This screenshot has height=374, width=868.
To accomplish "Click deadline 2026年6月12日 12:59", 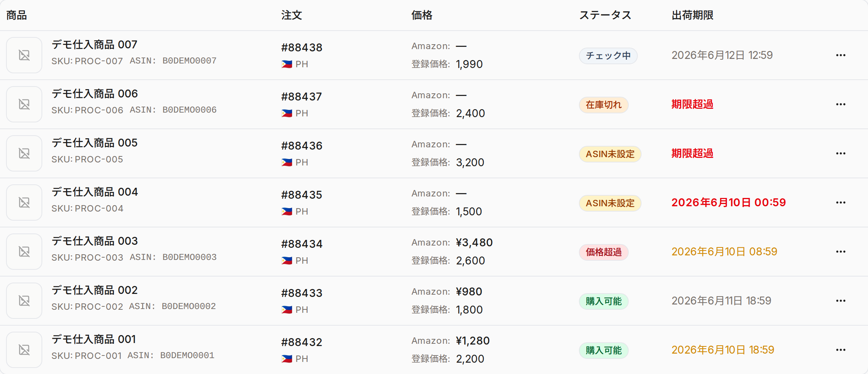I will tap(722, 55).
